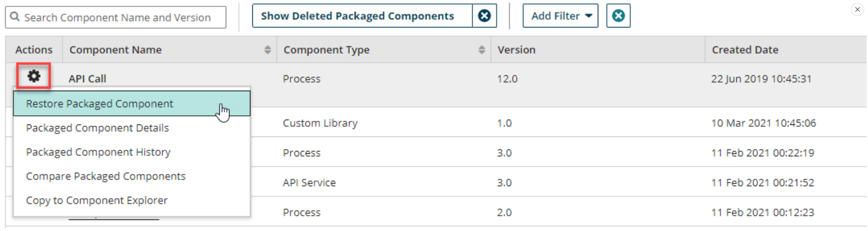Click the Custom Library row version 1.0
Viewport: 868px width, 231px height.
coord(504,123)
